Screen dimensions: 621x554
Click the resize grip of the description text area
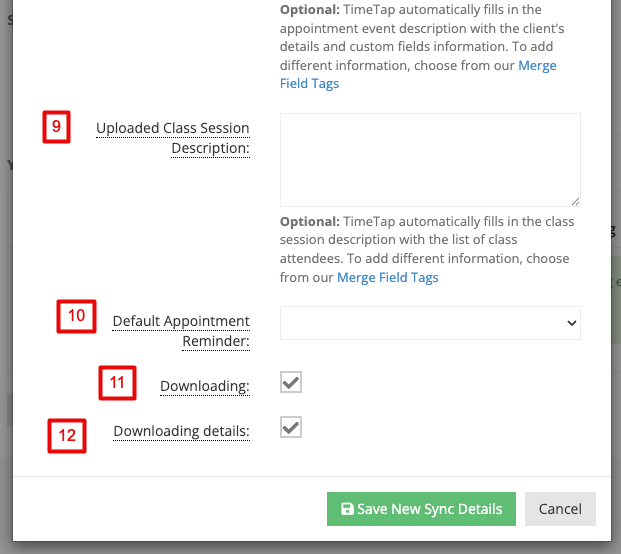tap(575, 202)
